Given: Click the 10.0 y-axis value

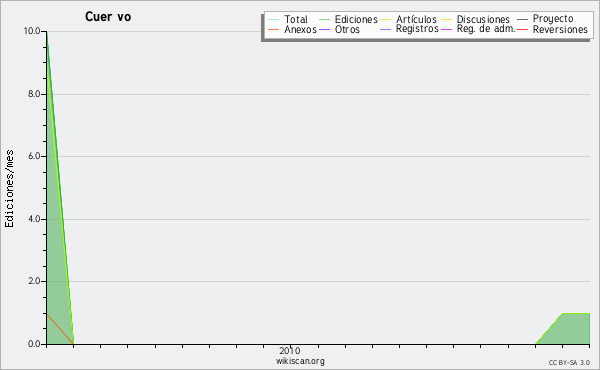Looking at the screenshot, I should point(32,31).
